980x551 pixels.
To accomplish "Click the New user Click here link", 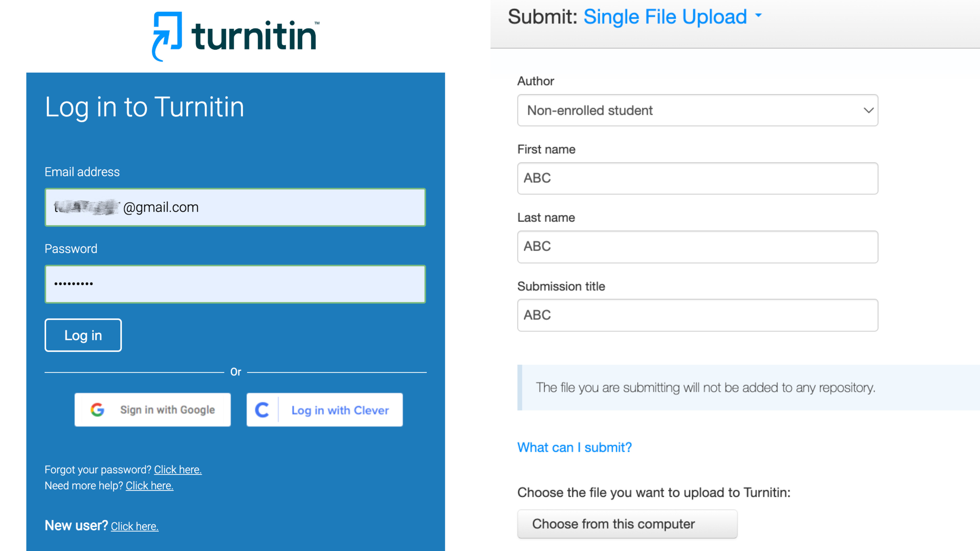I will point(135,526).
